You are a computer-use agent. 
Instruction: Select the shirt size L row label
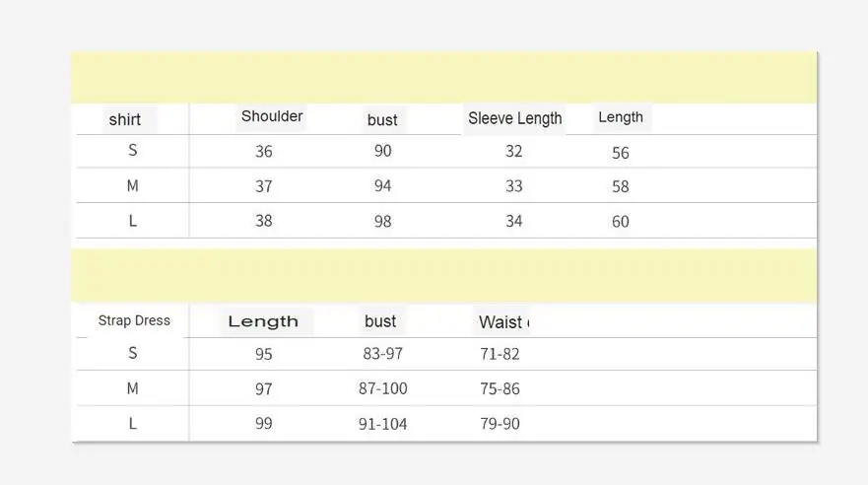click(133, 221)
